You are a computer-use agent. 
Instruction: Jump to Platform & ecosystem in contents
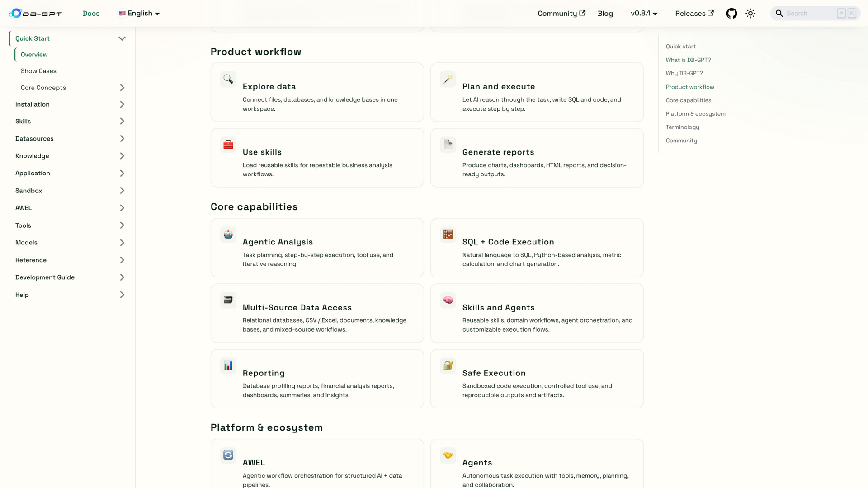click(695, 114)
